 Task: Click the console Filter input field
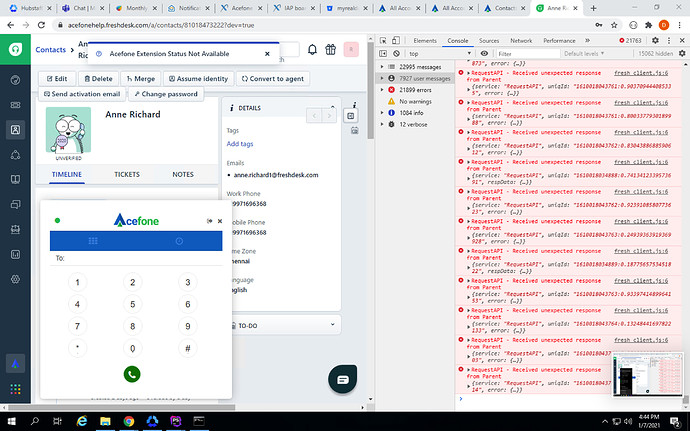tap(528, 54)
